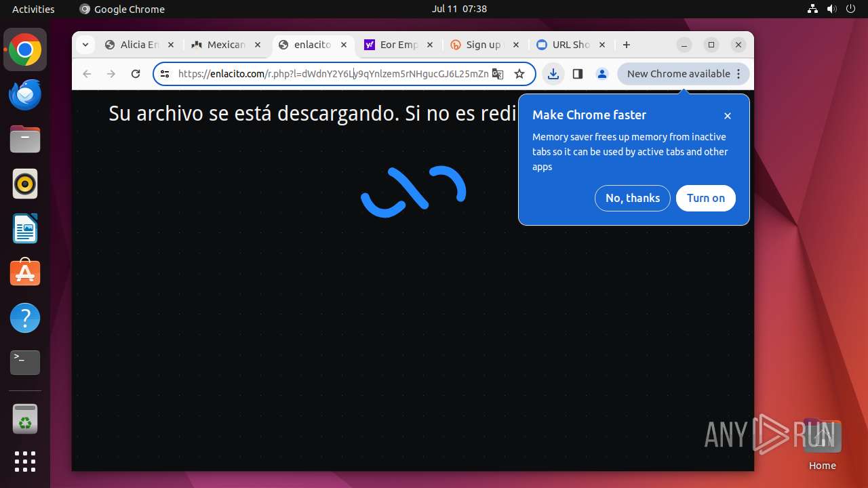Reload the current page
This screenshot has height=488, width=868.
136,74
